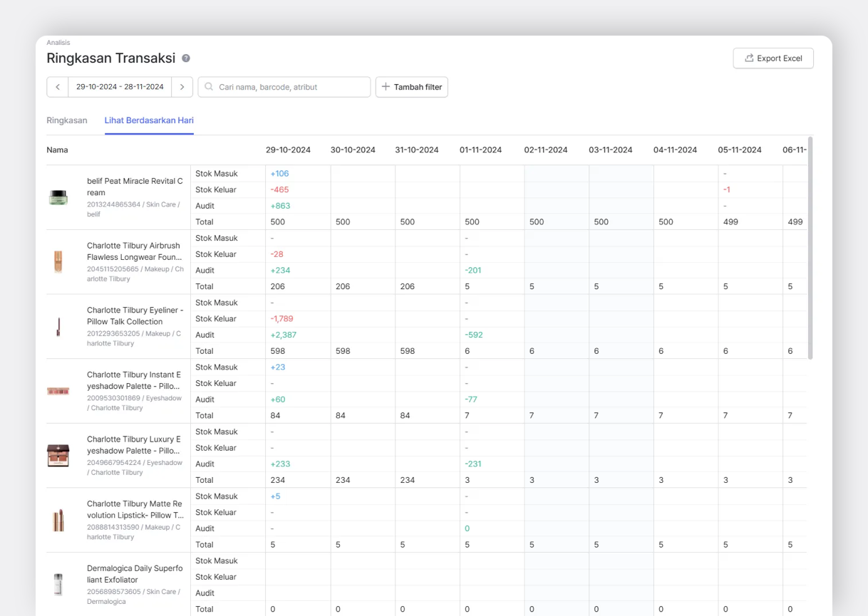Click barcode 2013244865364 belif product details
The height and width of the screenshot is (616, 868).
click(135, 209)
